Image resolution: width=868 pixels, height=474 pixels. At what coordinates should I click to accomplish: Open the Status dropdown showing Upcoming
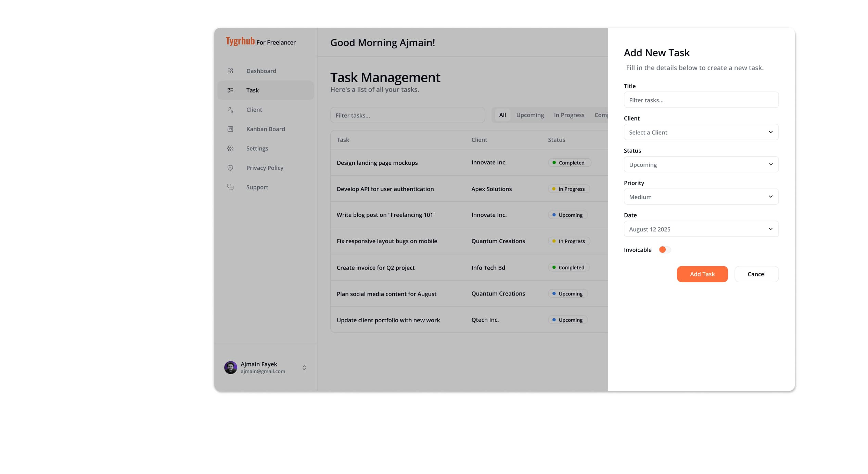(701, 164)
